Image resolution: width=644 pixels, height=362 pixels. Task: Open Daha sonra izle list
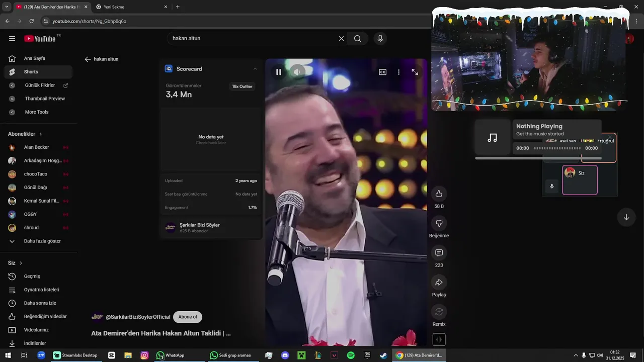point(38,303)
